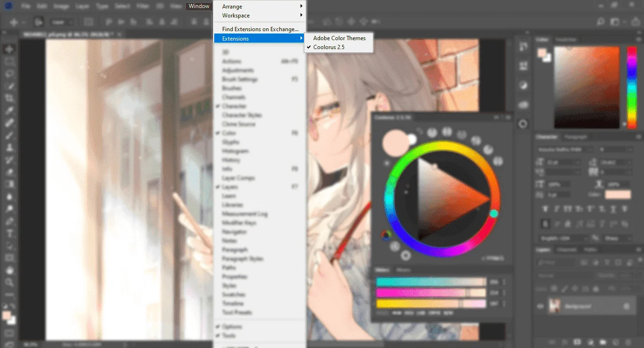Click the small color wheel icon in Coolorus
Image resolution: width=644 pixels, height=348 pixels.
(x=386, y=235)
